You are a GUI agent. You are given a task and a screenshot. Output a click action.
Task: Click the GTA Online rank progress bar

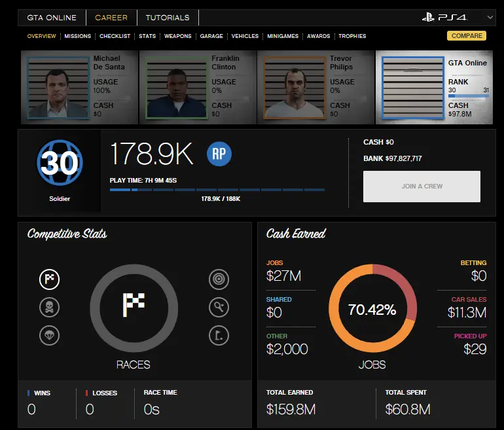click(x=468, y=96)
